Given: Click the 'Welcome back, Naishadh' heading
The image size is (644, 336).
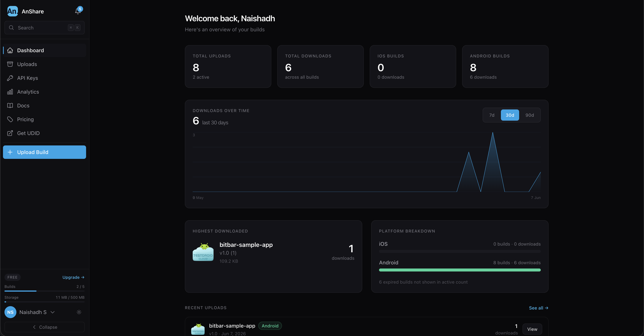Looking at the screenshot, I should [230, 18].
